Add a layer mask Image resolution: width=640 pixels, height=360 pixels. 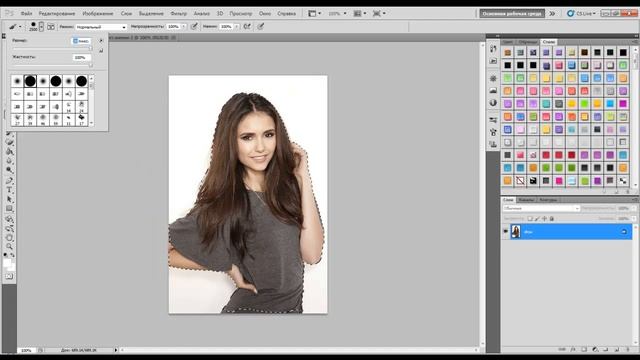tap(584, 350)
